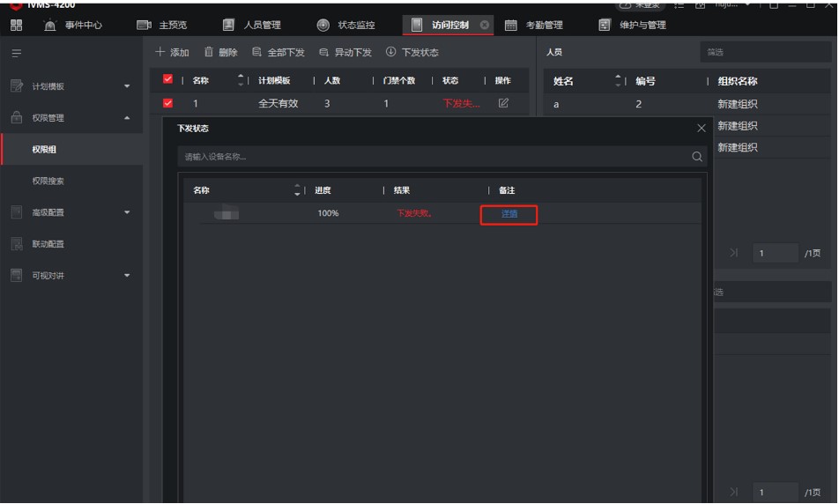Sort personnel by the 姓名 column arrows

618,81
